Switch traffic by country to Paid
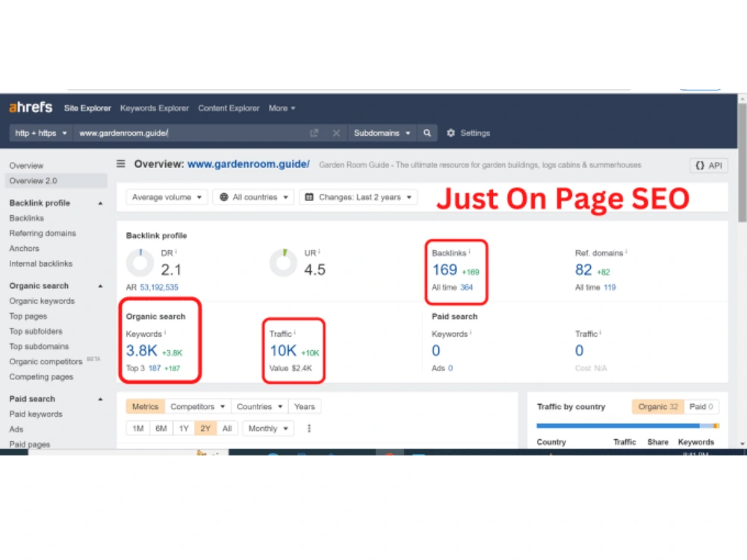 tap(701, 407)
